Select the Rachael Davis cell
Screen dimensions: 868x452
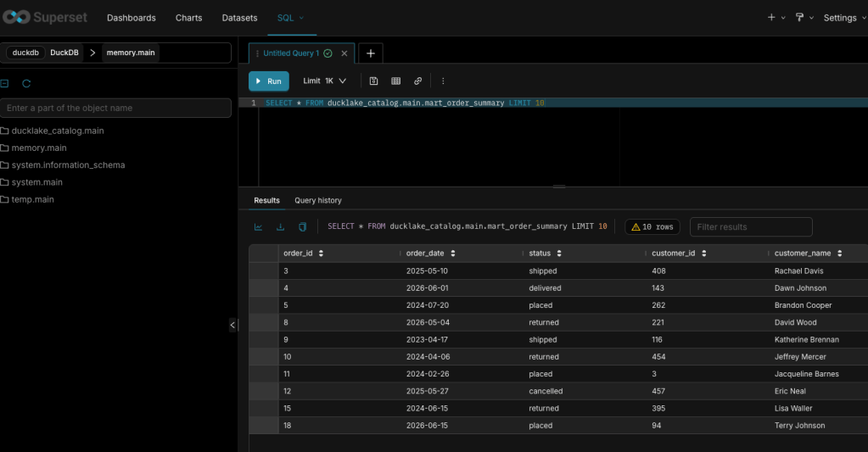[x=798, y=271]
